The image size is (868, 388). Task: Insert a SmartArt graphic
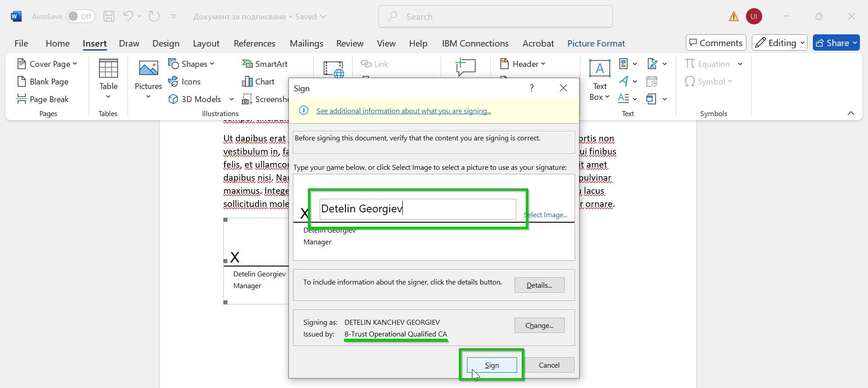[265, 64]
